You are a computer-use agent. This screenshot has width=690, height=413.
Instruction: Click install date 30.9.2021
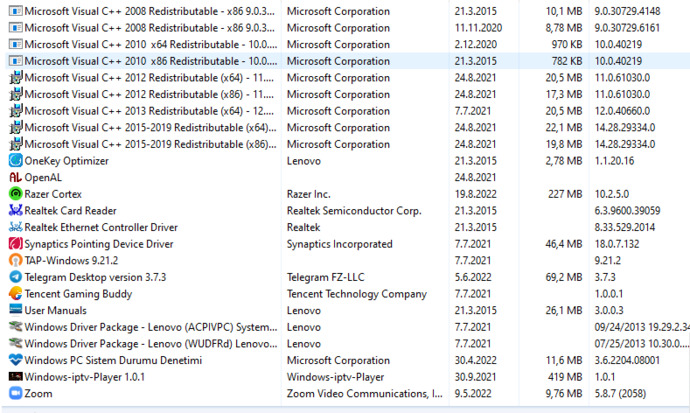(x=476, y=377)
